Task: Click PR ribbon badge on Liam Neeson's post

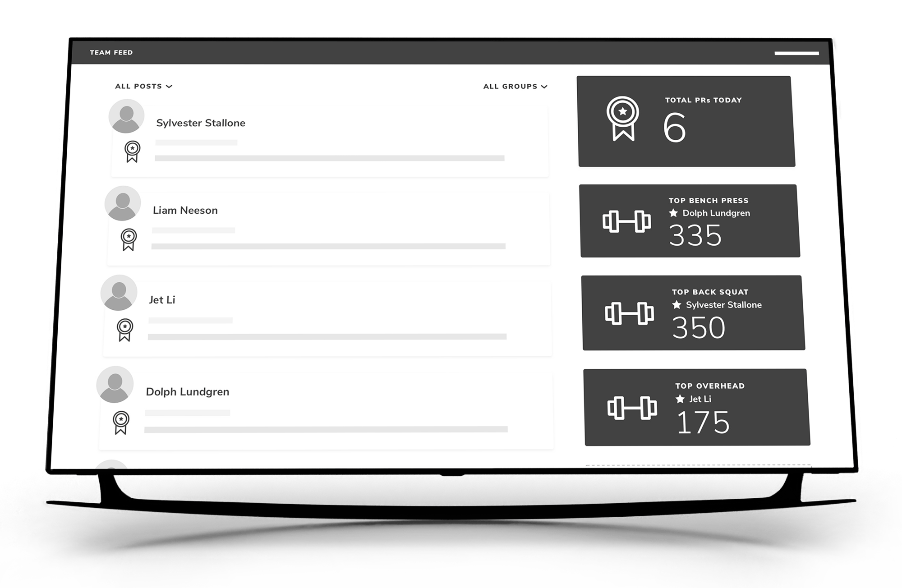Action: (x=129, y=239)
